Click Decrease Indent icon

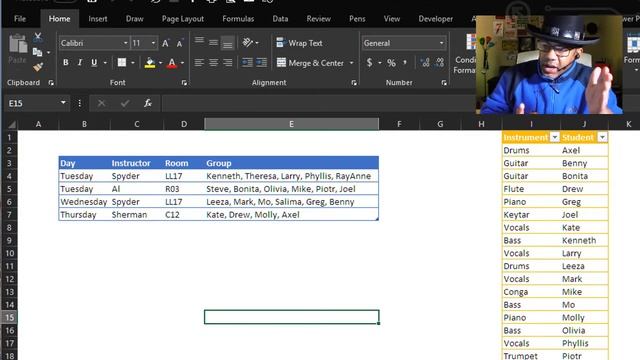click(x=247, y=62)
